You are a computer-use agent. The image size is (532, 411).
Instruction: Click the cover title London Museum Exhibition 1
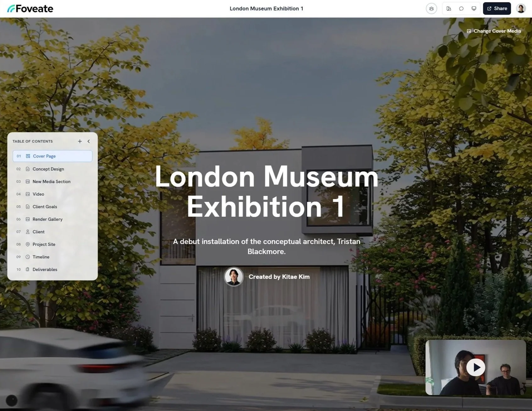(266, 191)
